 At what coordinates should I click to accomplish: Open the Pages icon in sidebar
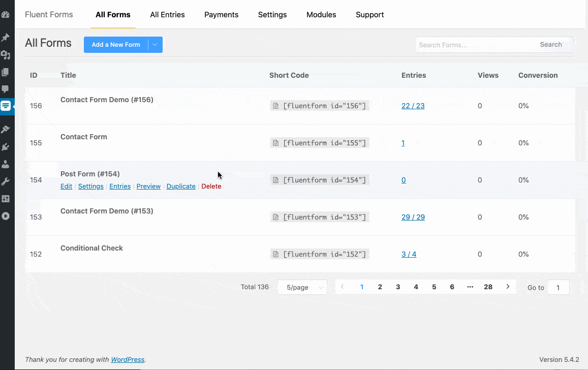point(6,72)
